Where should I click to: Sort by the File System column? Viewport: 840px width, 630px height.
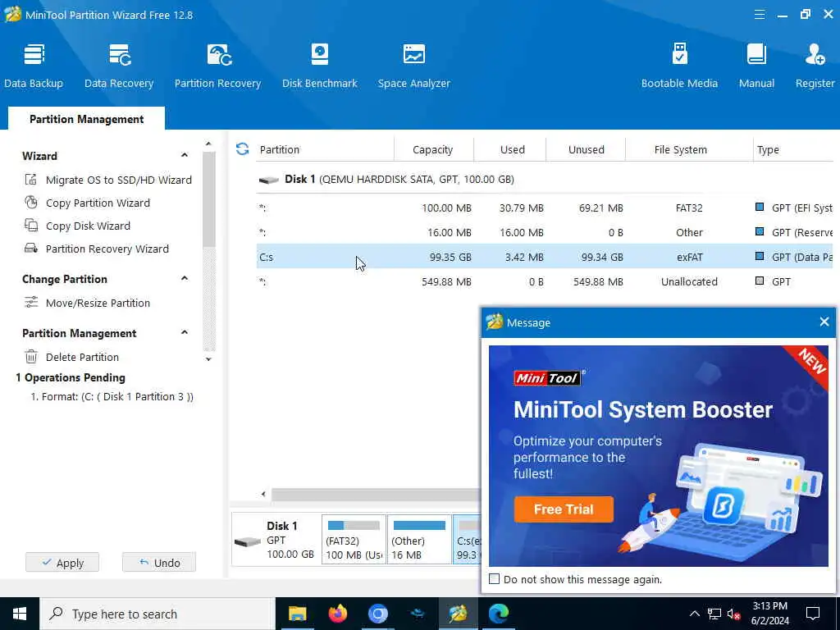click(689, 149)
